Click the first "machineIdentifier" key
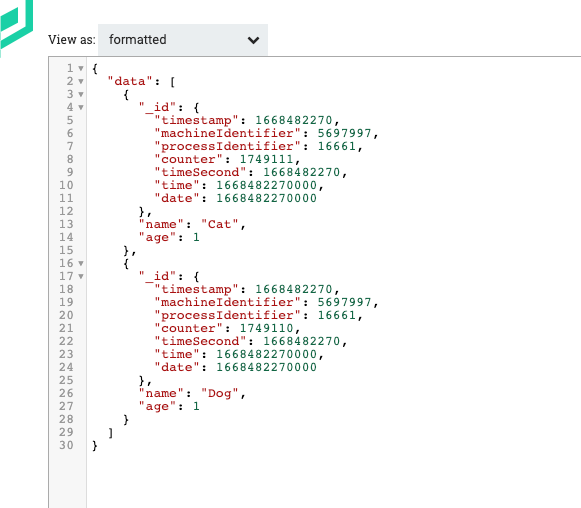This screenshot has height=508, width=581. 227,133
